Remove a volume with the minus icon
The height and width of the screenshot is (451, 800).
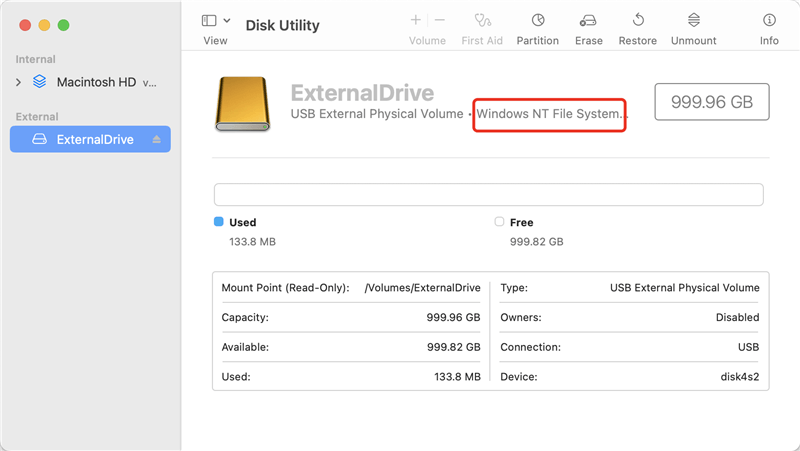tap(439, 20)
